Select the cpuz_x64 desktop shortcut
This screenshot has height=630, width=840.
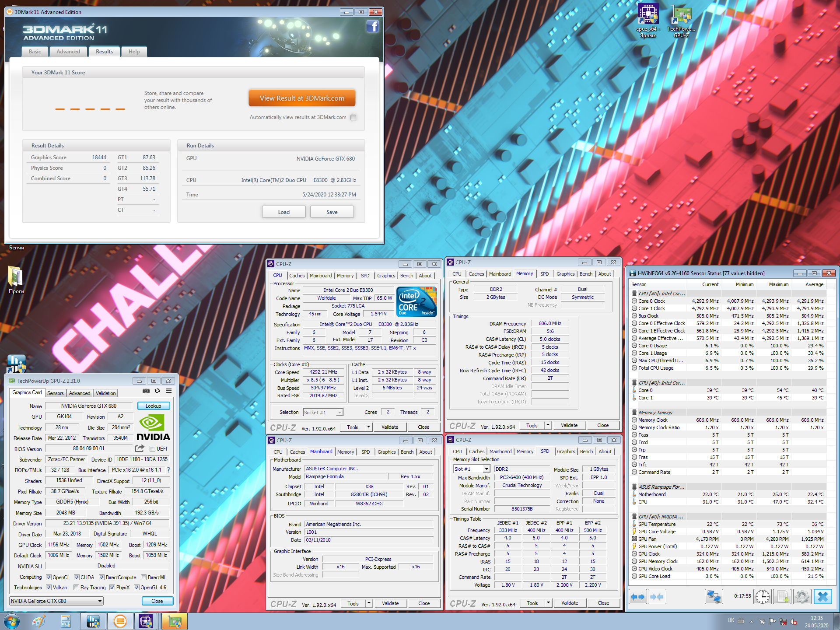648,21
